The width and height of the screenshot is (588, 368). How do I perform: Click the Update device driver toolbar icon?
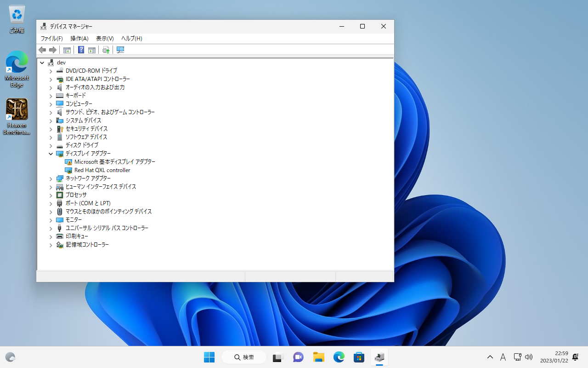tap(106, 50)
